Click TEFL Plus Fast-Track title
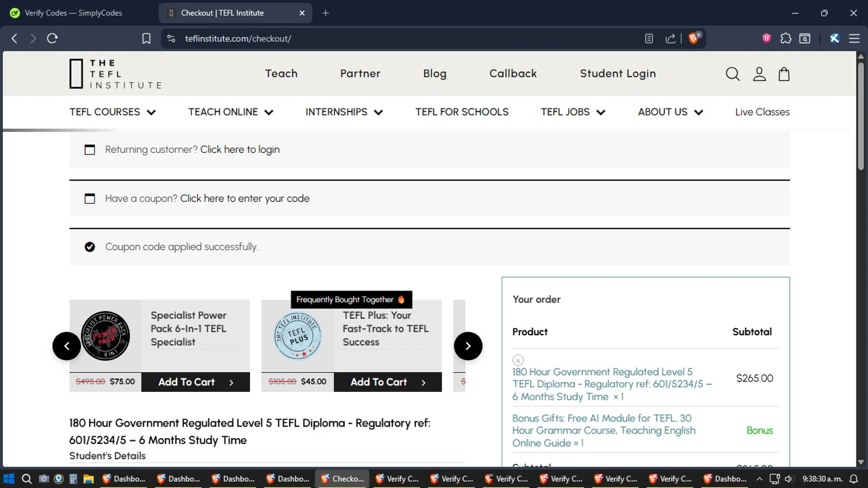Viewport: 868px width, 488px height. point(385,329)
